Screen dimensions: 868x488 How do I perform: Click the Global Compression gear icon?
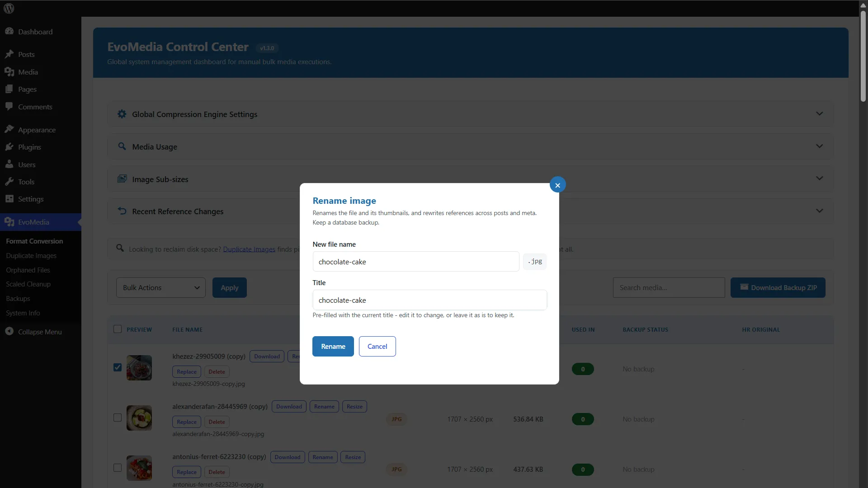coord(122,114)
